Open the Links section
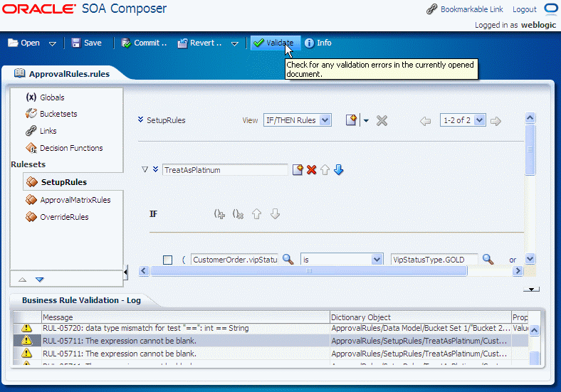Screen dimensions: 561x392 [48, 131]
